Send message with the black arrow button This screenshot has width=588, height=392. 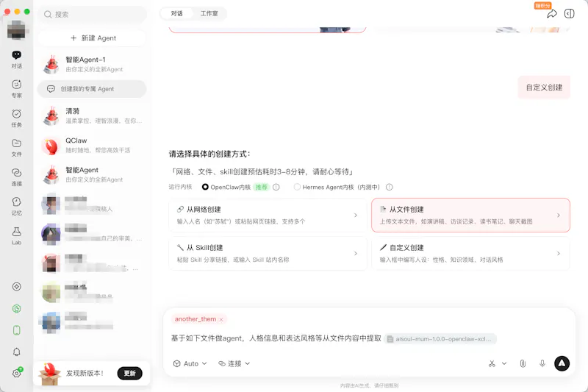pyautogui.click(x=562, y=363)
